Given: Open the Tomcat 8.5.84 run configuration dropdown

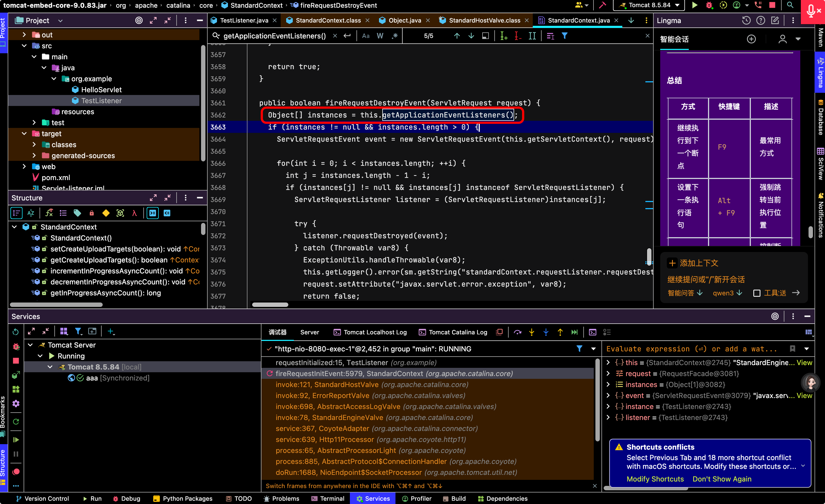Looking at the screenshot, I should coord(649,5).
